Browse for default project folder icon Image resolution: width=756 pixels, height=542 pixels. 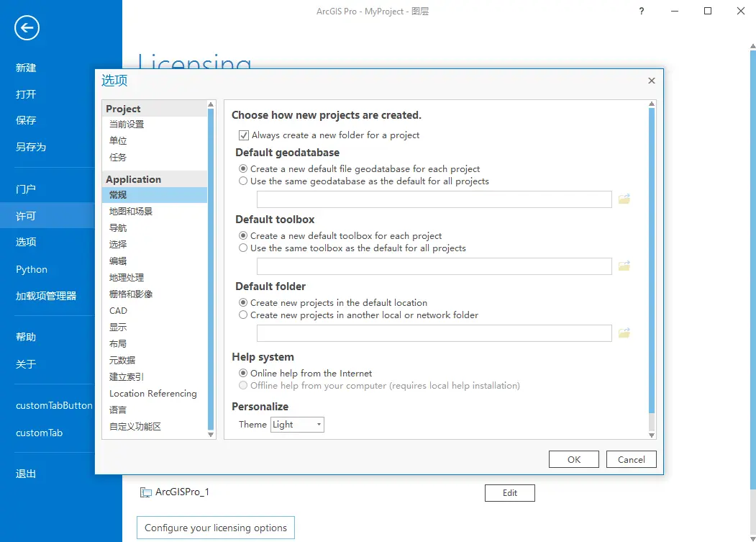624,333
